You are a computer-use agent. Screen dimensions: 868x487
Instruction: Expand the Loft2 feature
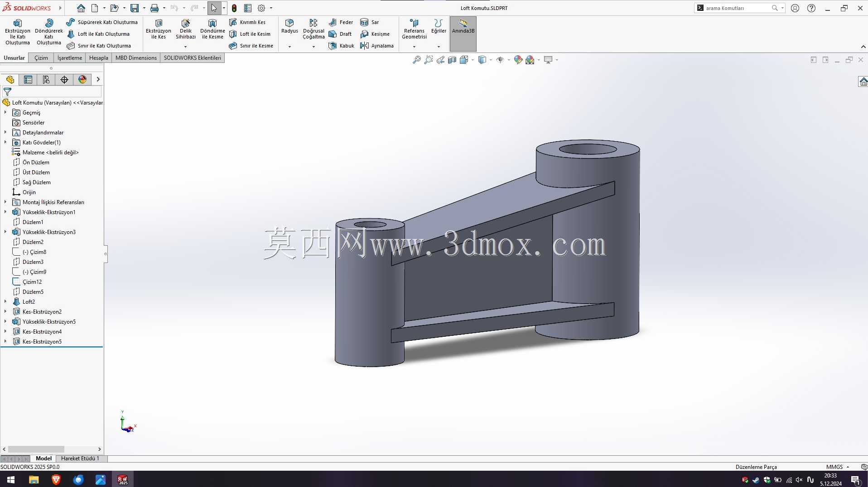point(5,302)
